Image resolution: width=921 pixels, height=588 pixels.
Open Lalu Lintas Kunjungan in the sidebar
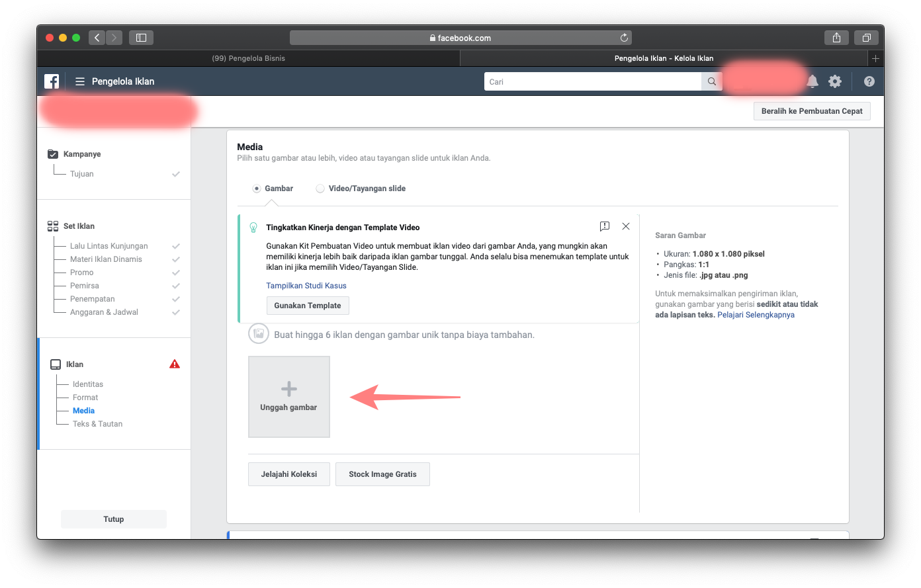click(x=109, y=246)
